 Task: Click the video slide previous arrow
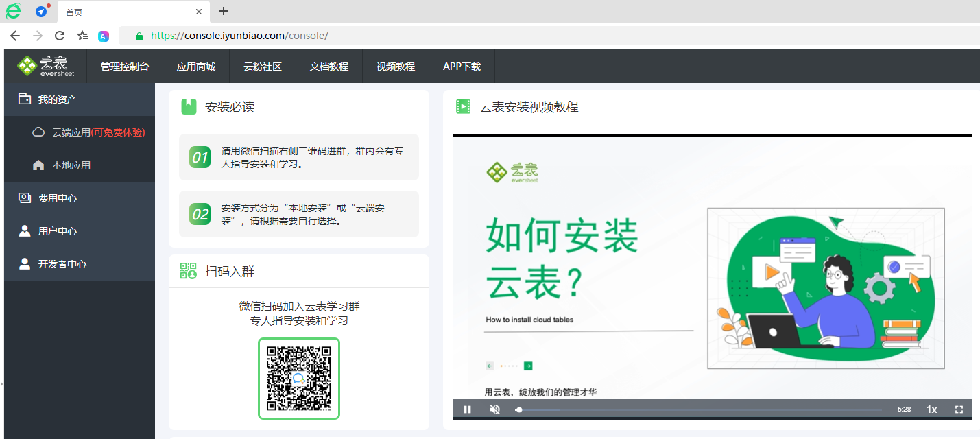(x=490, y=366)
